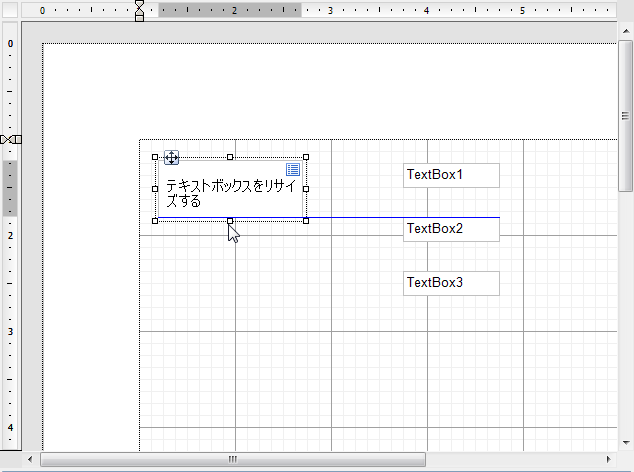Click the top-center resize handle of the textbox
Viewport: 634px width, 472px height.
tap(230, 157)
